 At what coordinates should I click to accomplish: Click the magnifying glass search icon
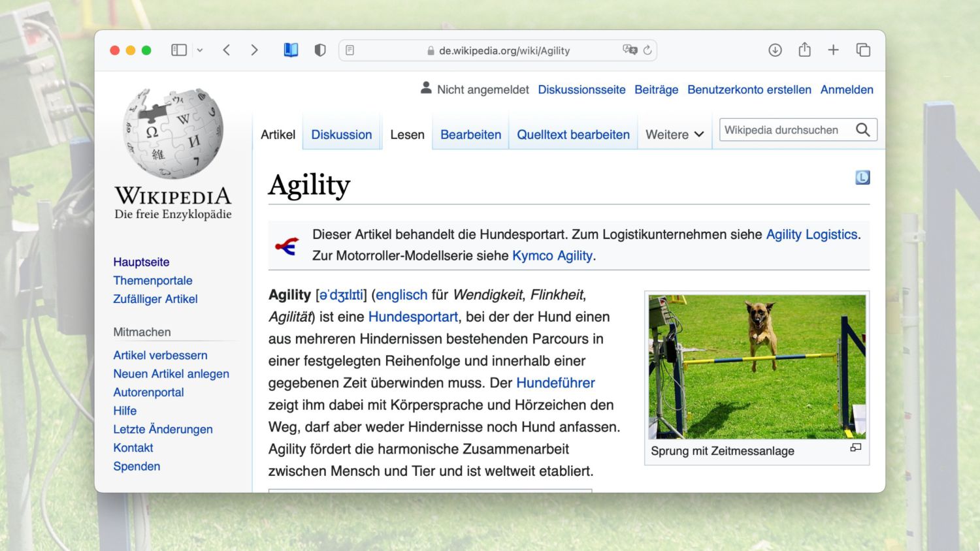pyautogui.click(x=863, y=130)
